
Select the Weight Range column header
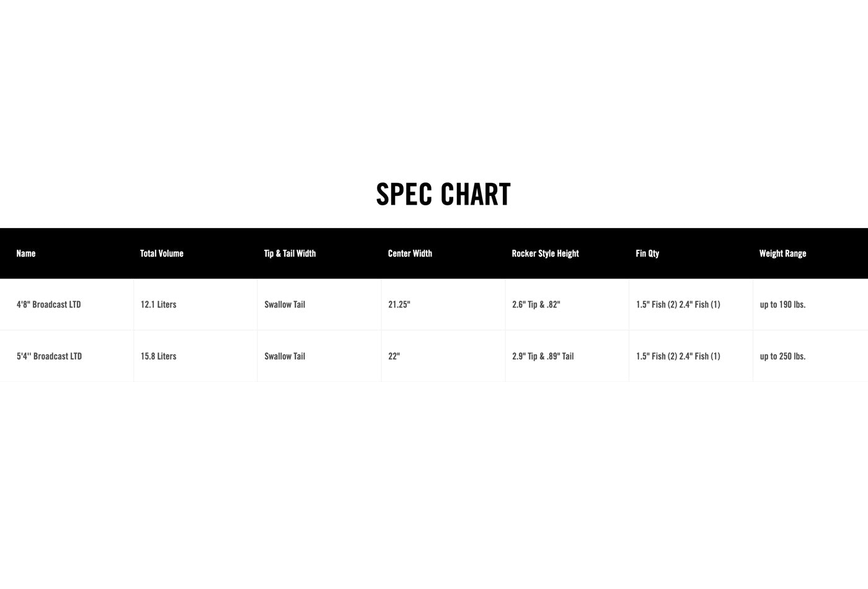point(783,254)
